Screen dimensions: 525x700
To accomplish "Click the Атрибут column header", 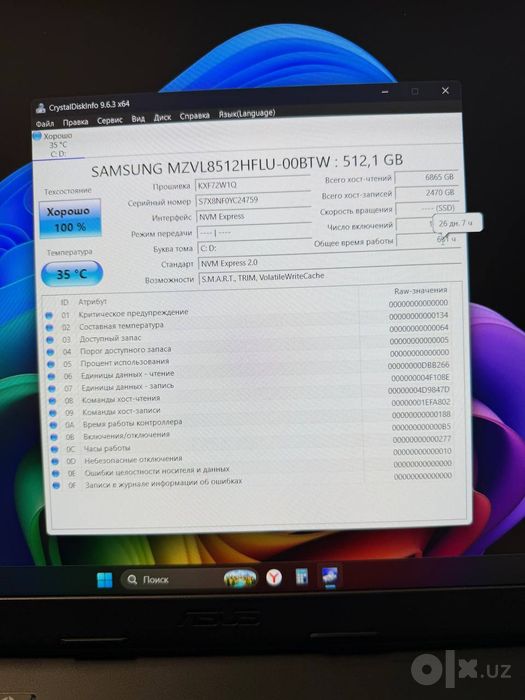I will tap(92, 301).
